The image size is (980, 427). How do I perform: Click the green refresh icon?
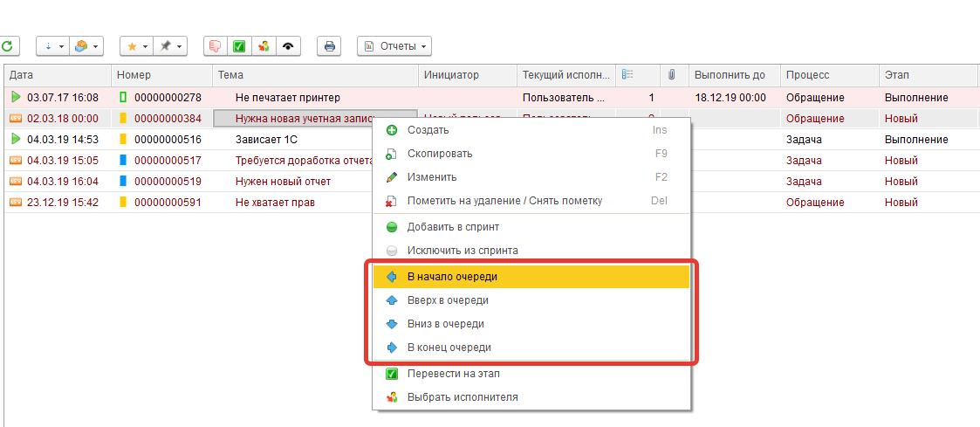coord(8,46)
